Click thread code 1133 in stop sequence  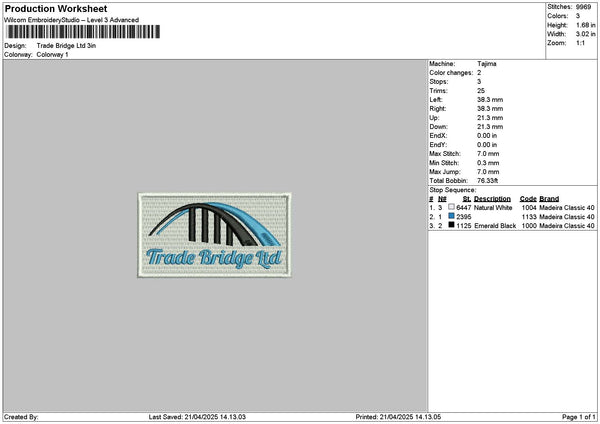coord(529,217)
